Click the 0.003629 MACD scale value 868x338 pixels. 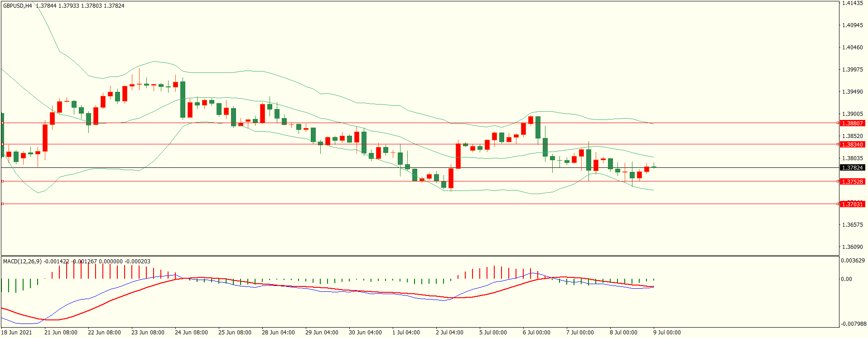tap(853, 261)
